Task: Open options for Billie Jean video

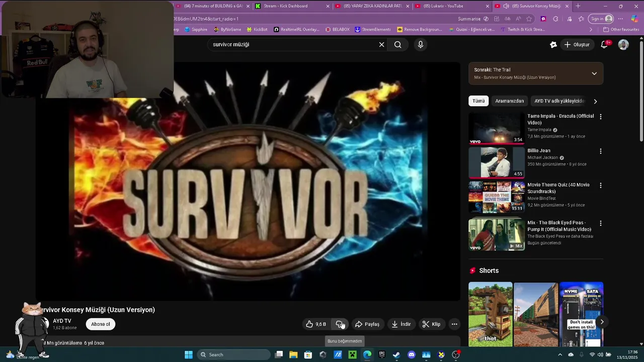Action: pos(600,151)
